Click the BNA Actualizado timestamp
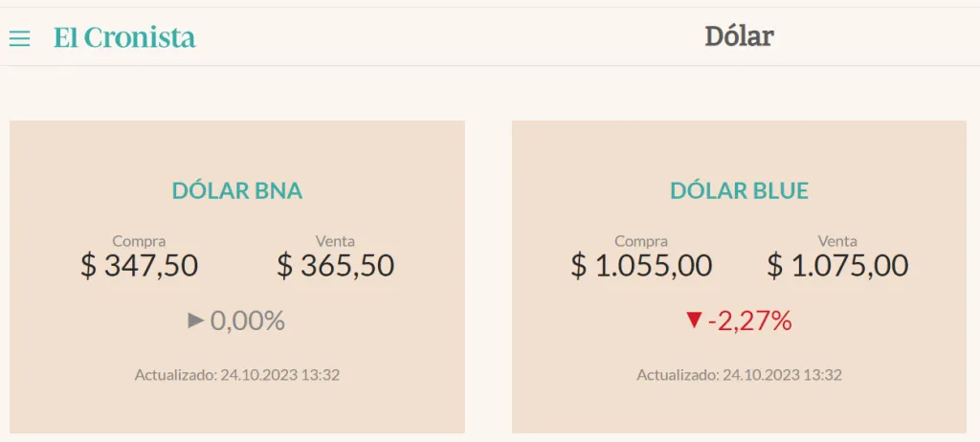The width and height of the screenshot is (980, 442). tap(236, 374)
